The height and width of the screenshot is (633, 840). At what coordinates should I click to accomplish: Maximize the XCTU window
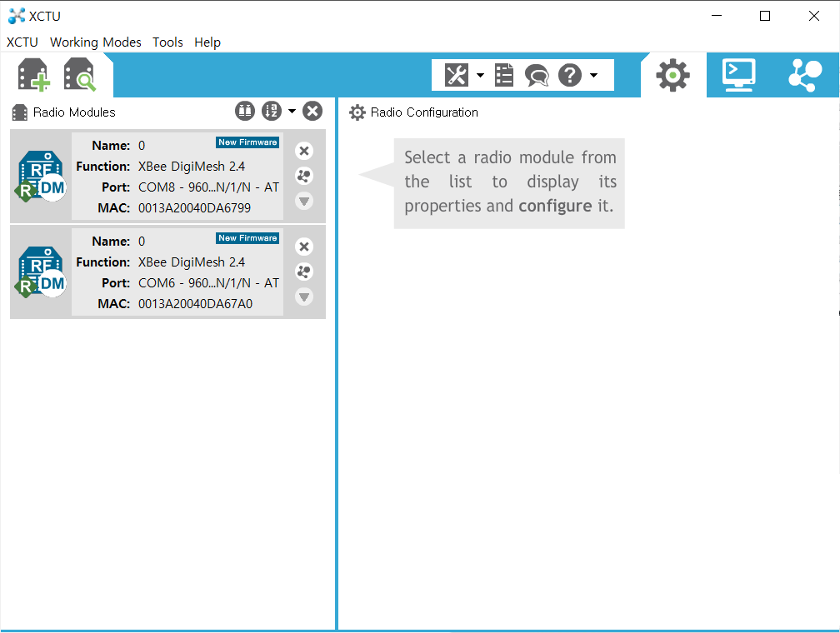tap(765, 16)
